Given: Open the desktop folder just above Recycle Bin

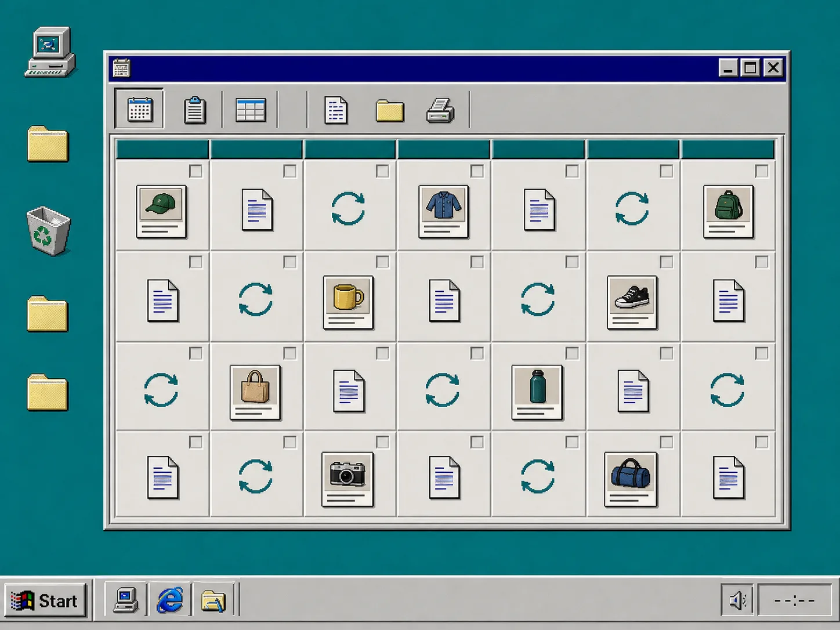Looking at the screenshot, I should (48, 144).
